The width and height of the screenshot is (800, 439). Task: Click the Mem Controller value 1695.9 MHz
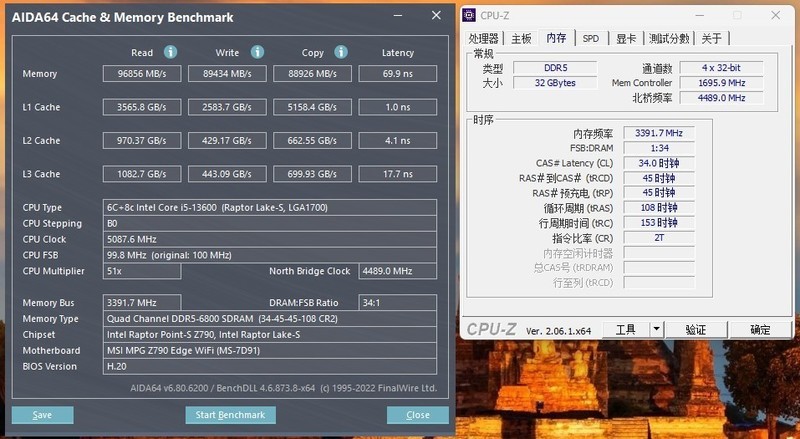click(721, 83)
